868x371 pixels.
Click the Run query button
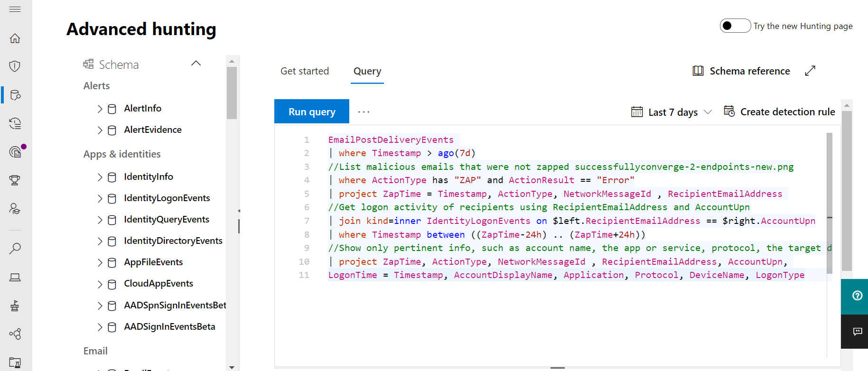pyautogui.click(x=312, y=111)
